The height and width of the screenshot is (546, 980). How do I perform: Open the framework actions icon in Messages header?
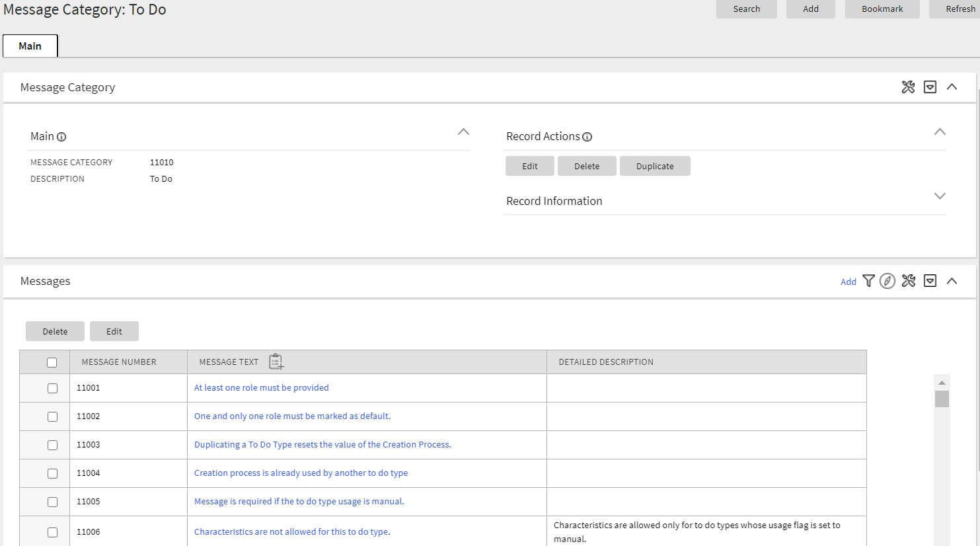tap(930, 281)
